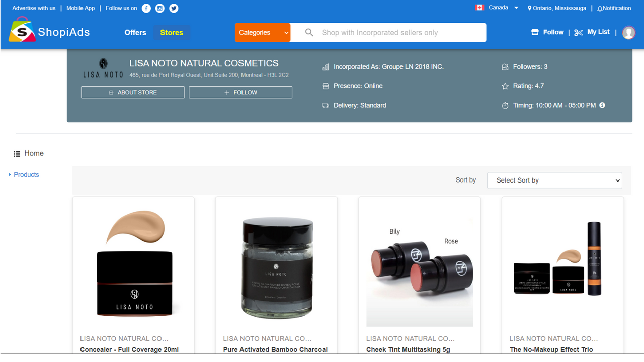Open the user profile avatar
Screen dimensions: 644x362
click(x=629, y=33)
